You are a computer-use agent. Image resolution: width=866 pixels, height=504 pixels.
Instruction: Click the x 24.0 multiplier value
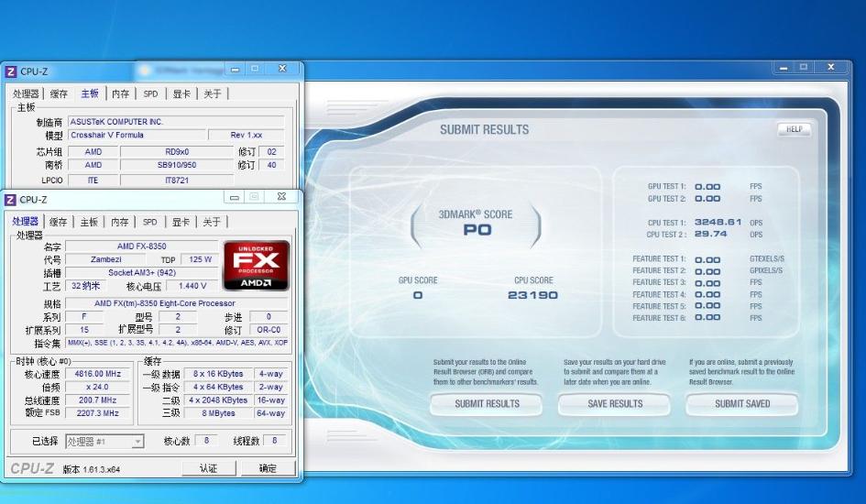pyautogui.click(x=98, y=387)
